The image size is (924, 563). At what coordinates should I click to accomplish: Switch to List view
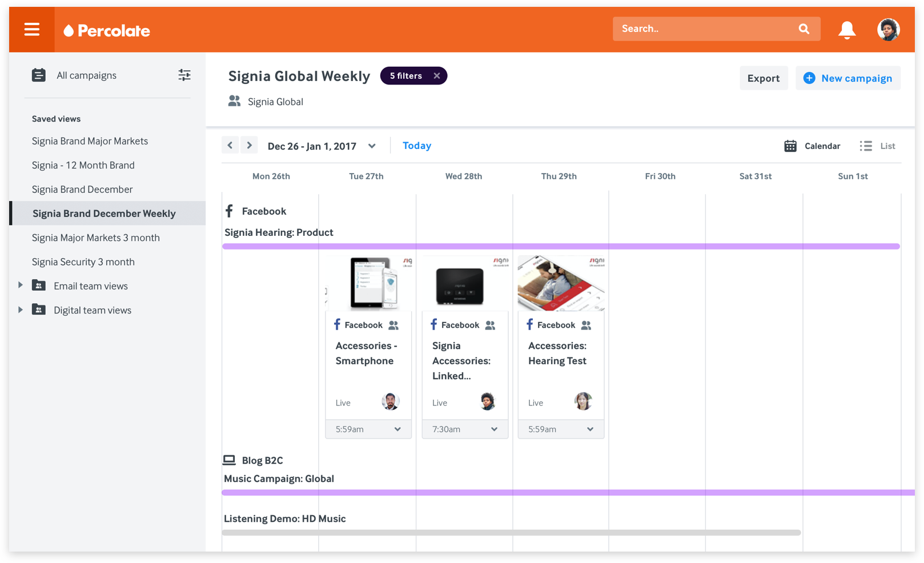click(878, 146)
